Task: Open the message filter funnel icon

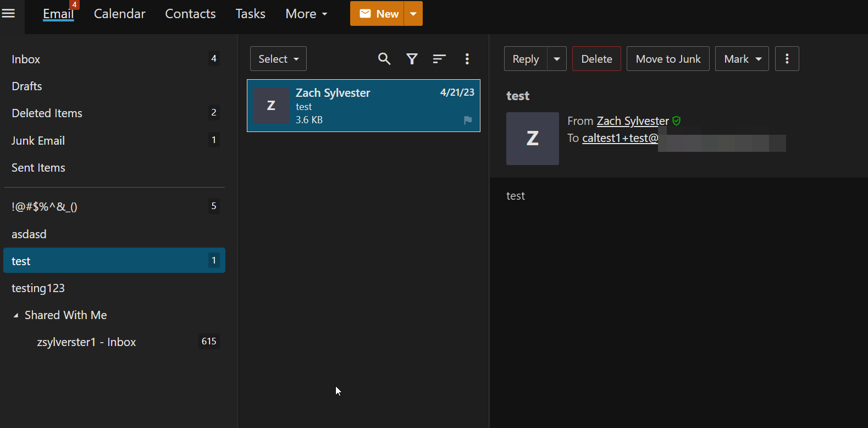Action: coord(412,59)
